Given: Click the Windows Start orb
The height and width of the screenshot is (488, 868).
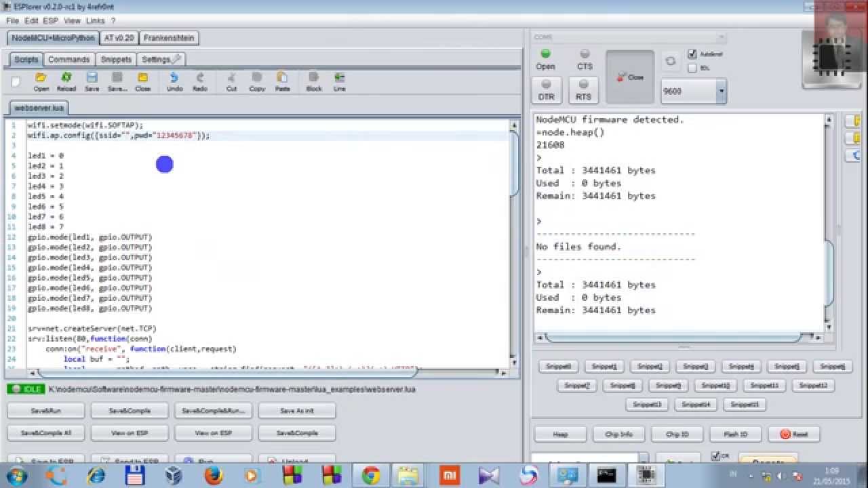Looking at the screenshot, I should click(x=16, y=476).
